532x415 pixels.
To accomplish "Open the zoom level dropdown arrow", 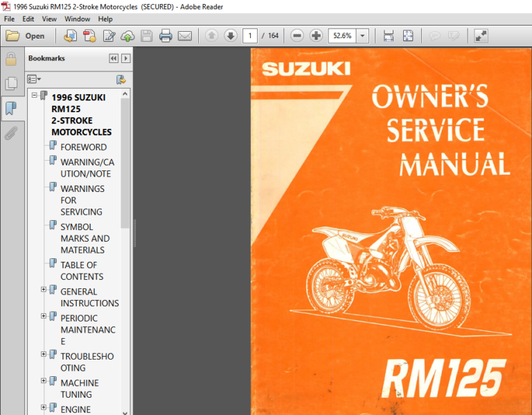I will pyautogui.click(x=363, y=35).
